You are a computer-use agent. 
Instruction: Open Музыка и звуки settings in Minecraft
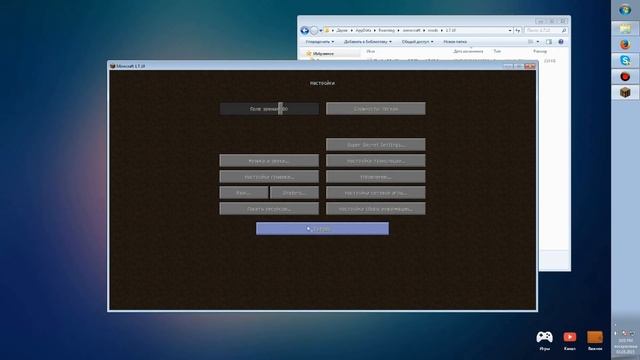269,160
